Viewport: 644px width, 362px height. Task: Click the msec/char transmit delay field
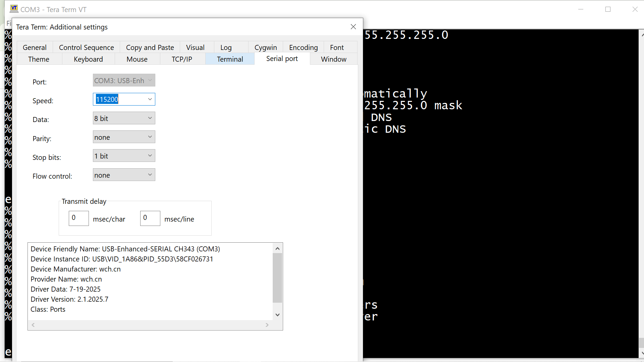pos(78,218)
